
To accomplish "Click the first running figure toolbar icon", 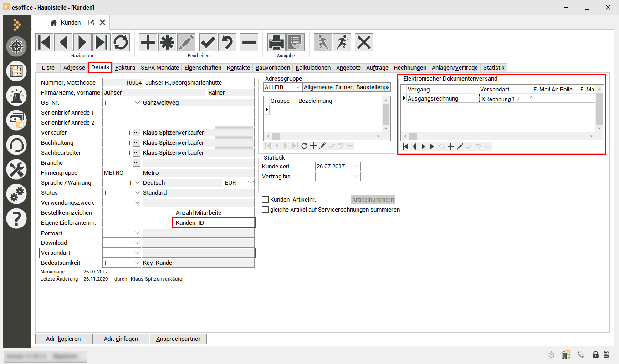I will coord(323,42).
